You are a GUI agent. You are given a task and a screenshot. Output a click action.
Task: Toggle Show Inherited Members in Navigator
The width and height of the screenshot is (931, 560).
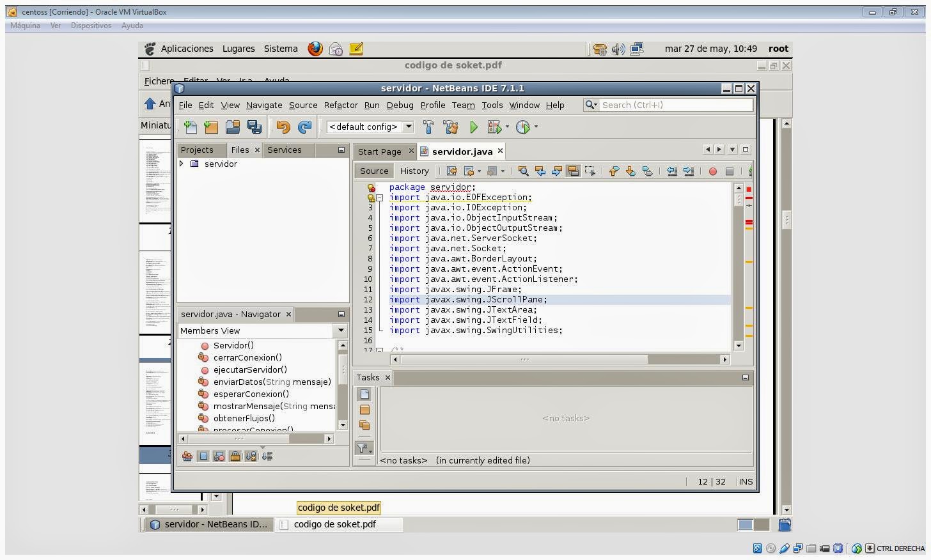tap(187, 456)
